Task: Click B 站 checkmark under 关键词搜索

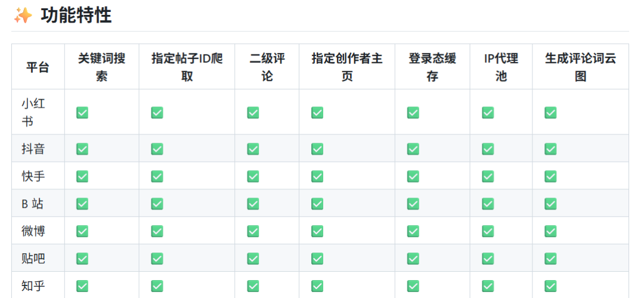Action: click(x=82, y=203)
